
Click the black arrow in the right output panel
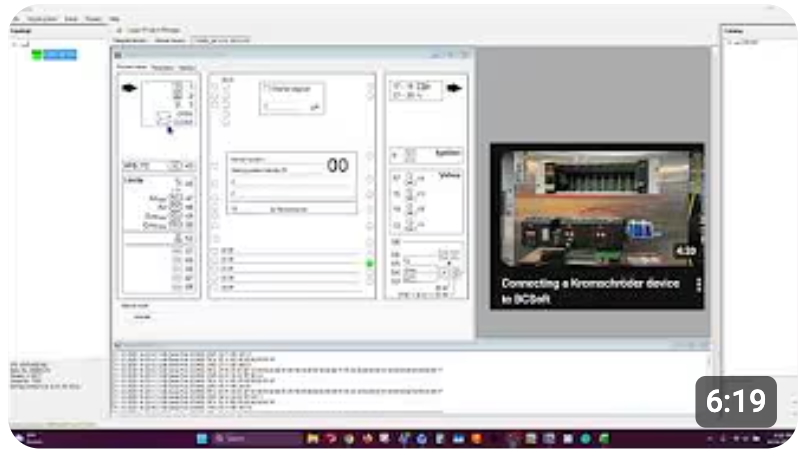coord(454,88)
